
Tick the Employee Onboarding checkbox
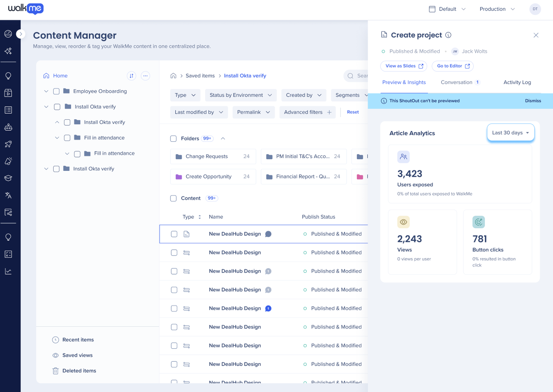(x=56, y=91)
